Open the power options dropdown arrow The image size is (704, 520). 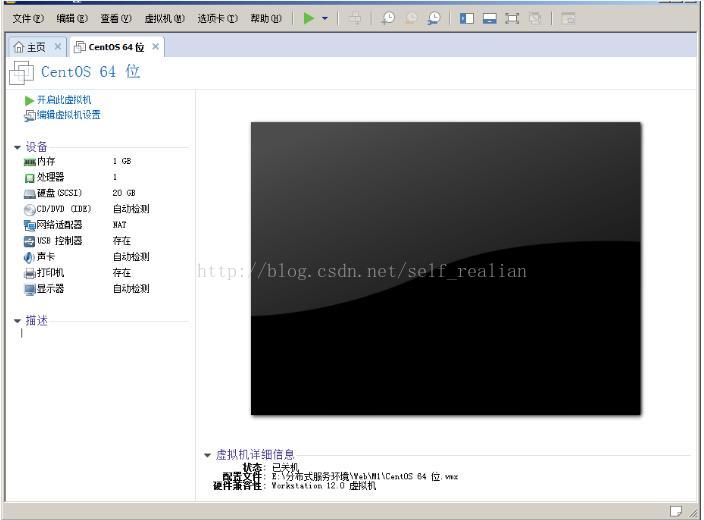click(325, 18)
